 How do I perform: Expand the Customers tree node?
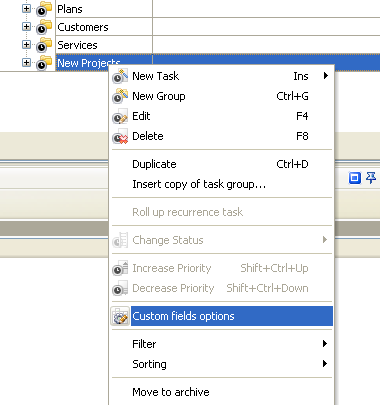click(26, 27)
